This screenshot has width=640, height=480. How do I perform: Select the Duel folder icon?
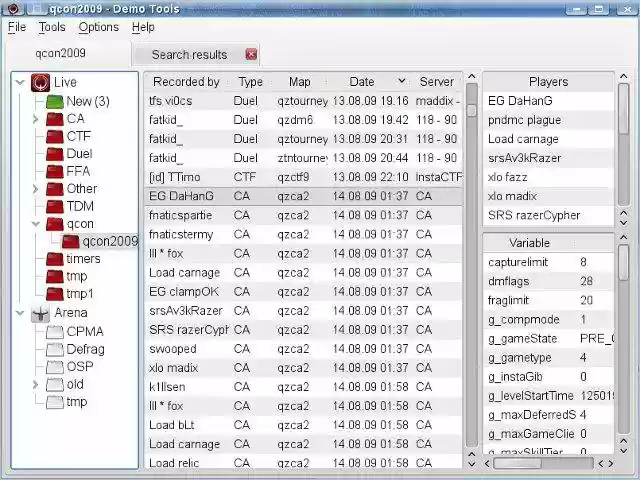(x=55, y=154)
